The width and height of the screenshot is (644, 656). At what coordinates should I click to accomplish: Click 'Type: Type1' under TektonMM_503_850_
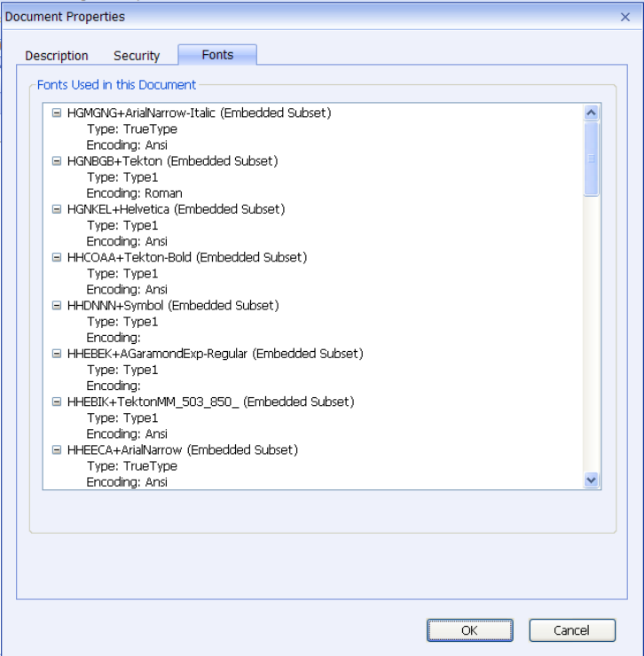click(122, 418)
